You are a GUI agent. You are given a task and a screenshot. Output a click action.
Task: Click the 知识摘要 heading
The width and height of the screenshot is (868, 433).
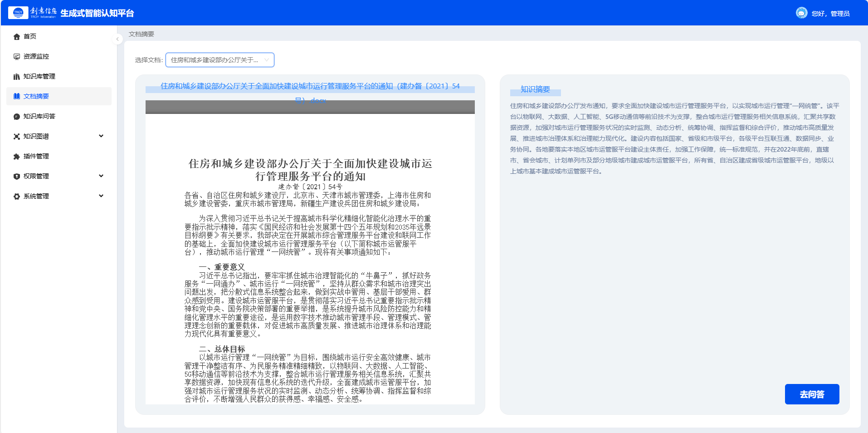(535, 89)
